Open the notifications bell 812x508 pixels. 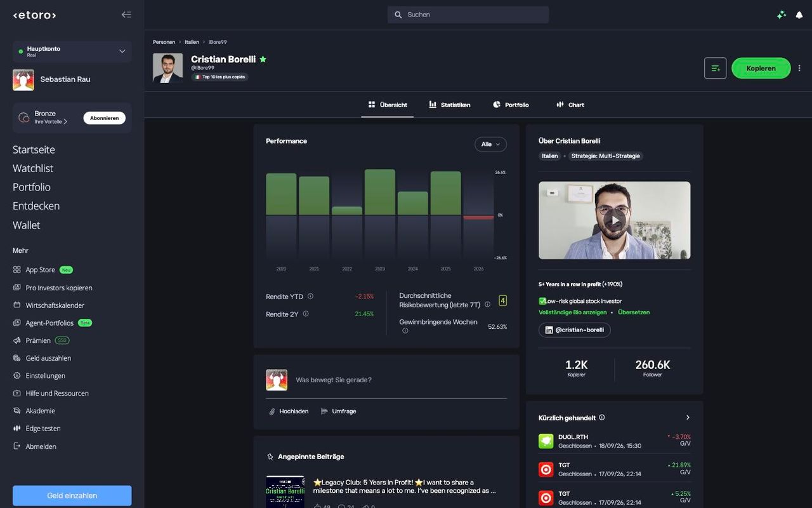click(799, 15)
